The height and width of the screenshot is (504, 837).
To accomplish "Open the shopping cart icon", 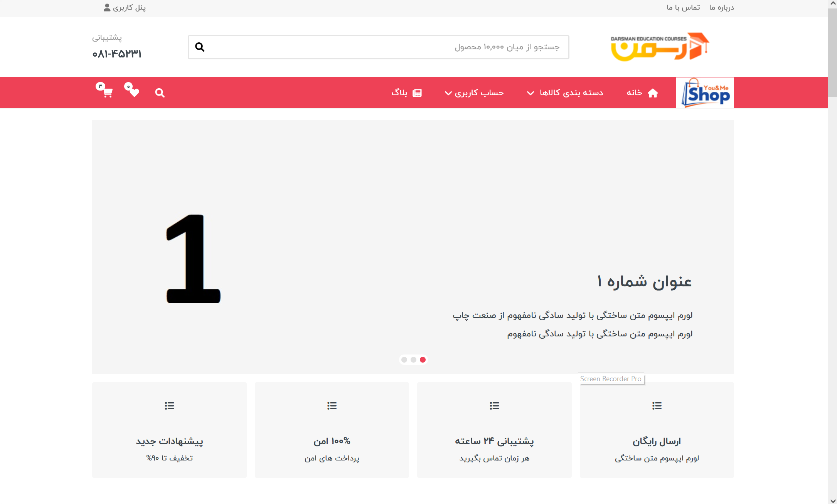I will pyautogui.click(x=107, y=92).
